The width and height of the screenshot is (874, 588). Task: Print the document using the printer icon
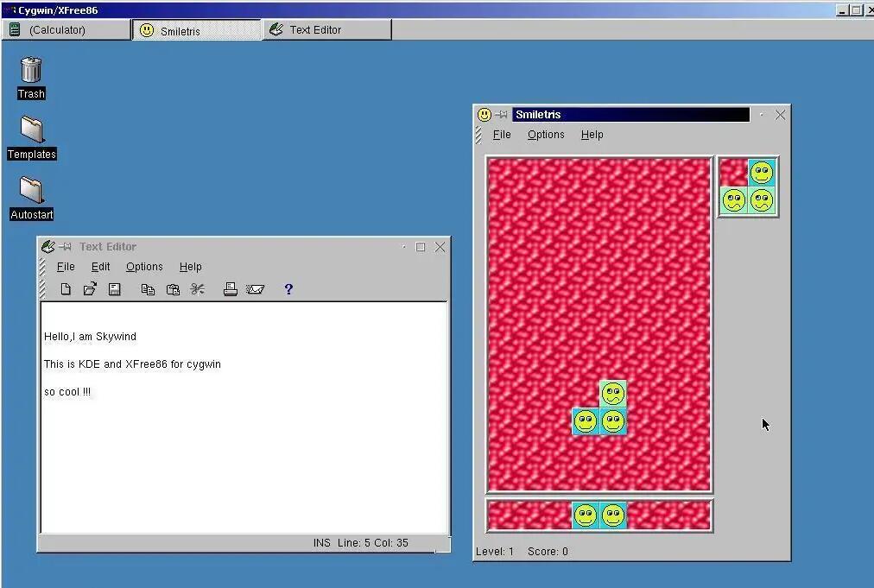pyautogui.click(x=230, y=289)
